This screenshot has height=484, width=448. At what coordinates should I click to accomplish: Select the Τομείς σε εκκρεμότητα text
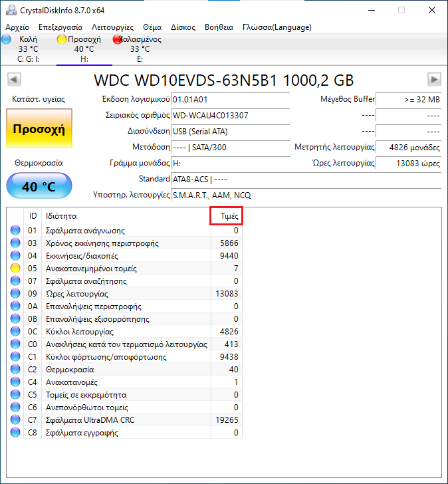point(86,395)
